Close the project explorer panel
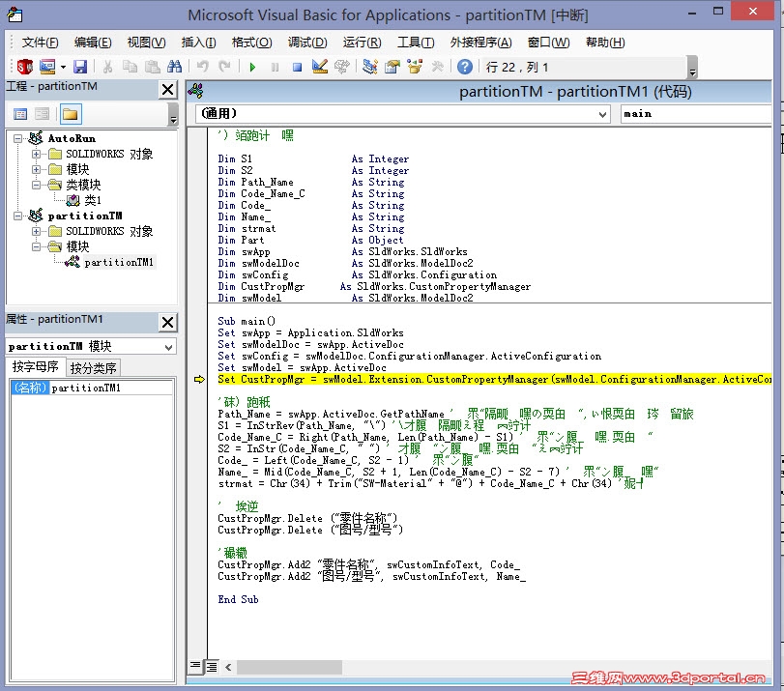Image resolution: width=784 pixels, height=691 pixels. click(168, 90)
